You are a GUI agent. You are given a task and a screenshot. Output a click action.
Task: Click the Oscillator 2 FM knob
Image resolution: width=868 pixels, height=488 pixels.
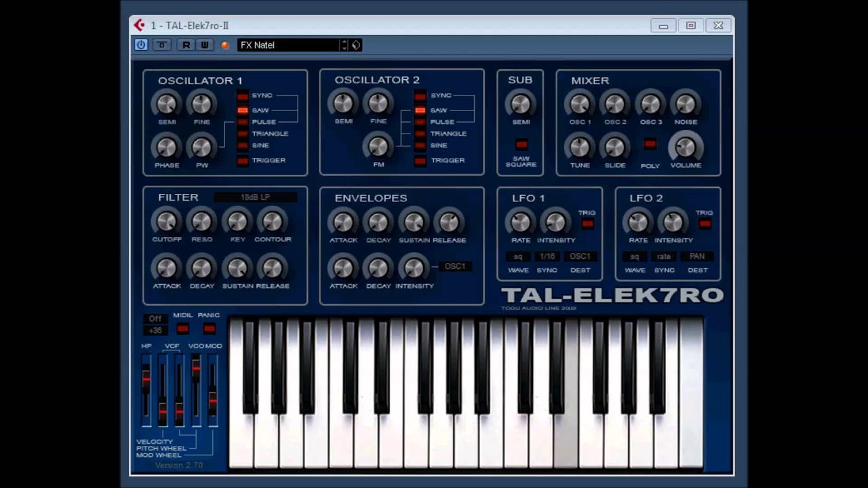(x=378, y=146)
